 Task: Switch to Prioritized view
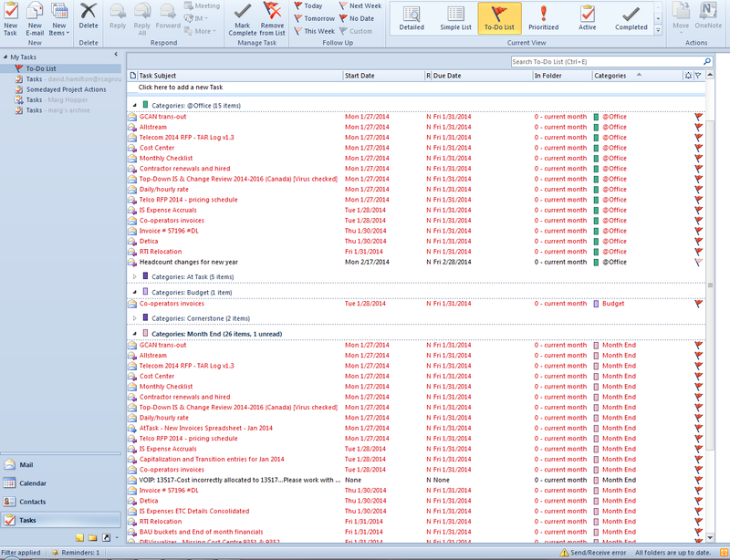543,18
